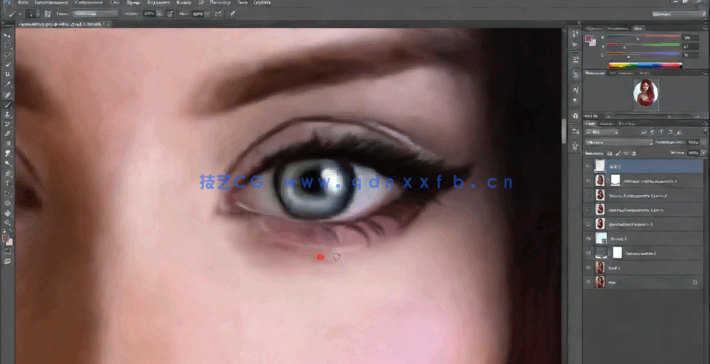Change screen mode at toolbox bottom

[x=8, y=261]
